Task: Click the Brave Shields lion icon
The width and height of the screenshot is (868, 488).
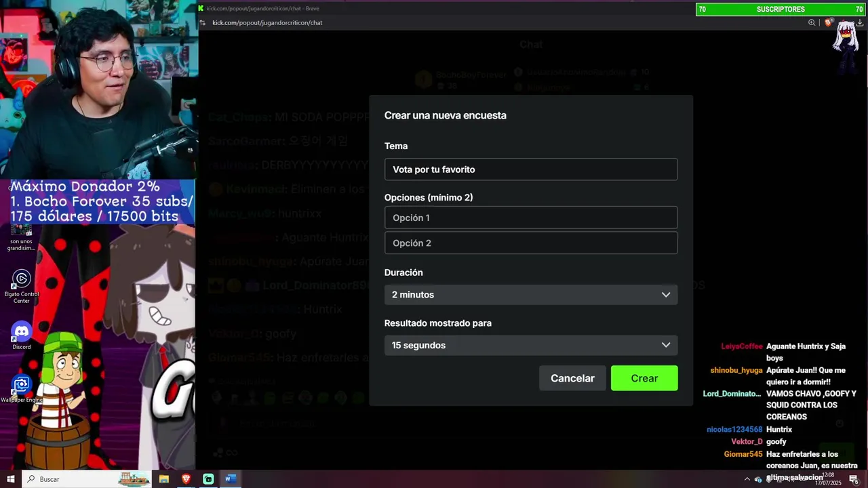Action: [829, 22]
